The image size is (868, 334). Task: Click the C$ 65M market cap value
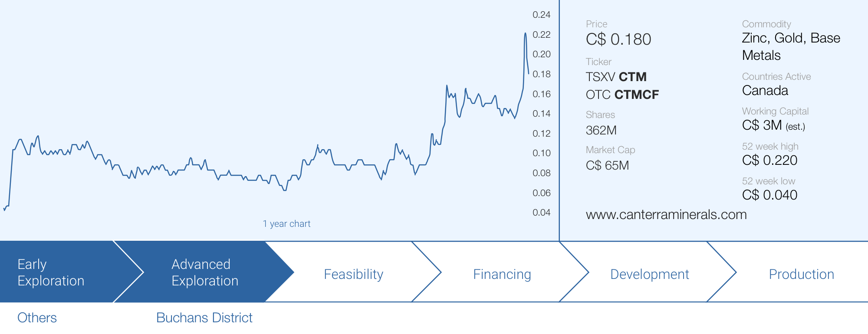coord(607,165)
